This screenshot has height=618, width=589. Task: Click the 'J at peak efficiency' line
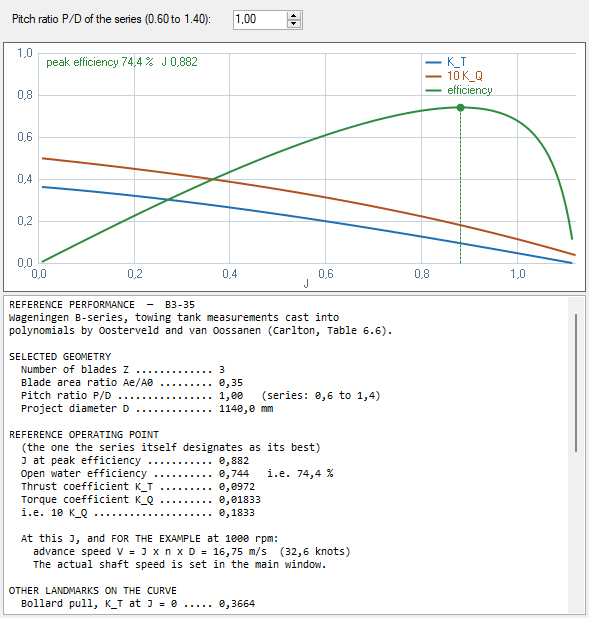coord(135,461)
